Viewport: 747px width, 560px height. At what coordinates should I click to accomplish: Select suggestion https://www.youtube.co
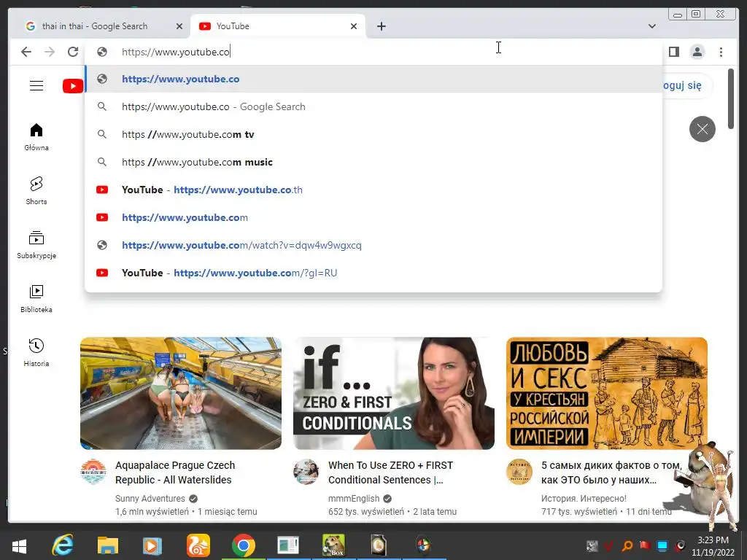tap(373, 79)
